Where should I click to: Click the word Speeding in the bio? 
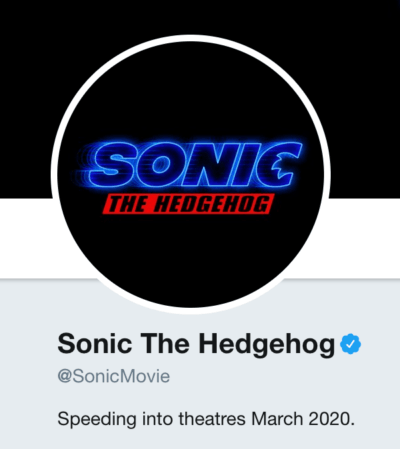tap(97, 420)
